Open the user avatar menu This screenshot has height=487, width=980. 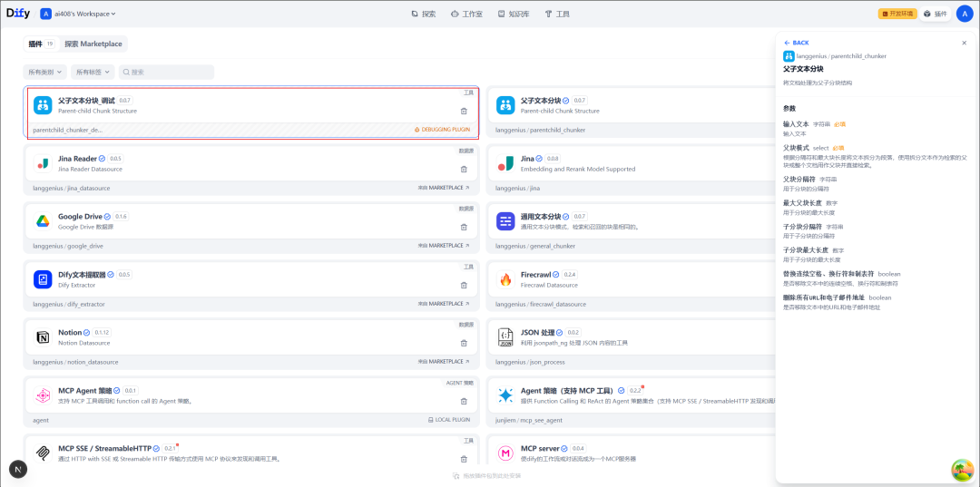[965, 13]
